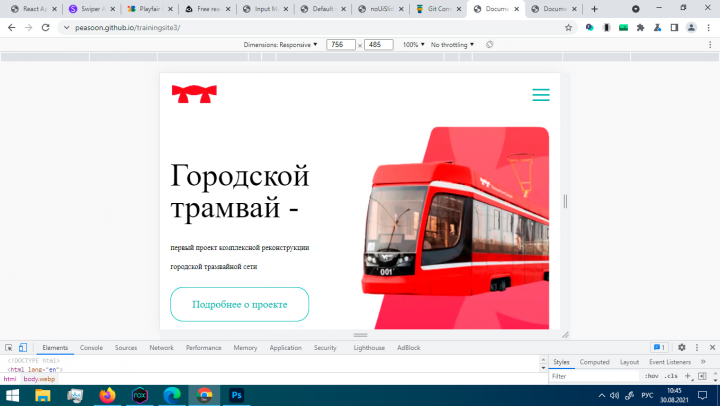Image resolution: width=720 pixels, height=406 pixels.
Task: Open the Elements panel tab
Action: tap(55, 348)
